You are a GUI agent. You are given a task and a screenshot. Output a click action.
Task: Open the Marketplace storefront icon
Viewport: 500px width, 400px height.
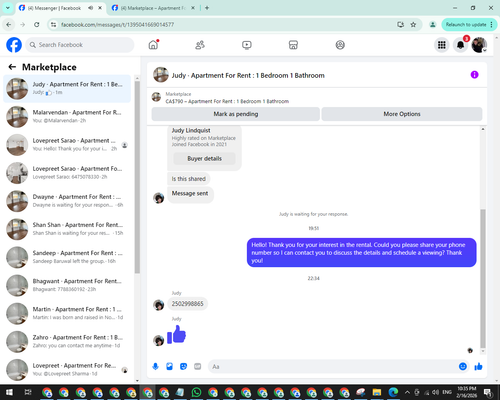293,45
